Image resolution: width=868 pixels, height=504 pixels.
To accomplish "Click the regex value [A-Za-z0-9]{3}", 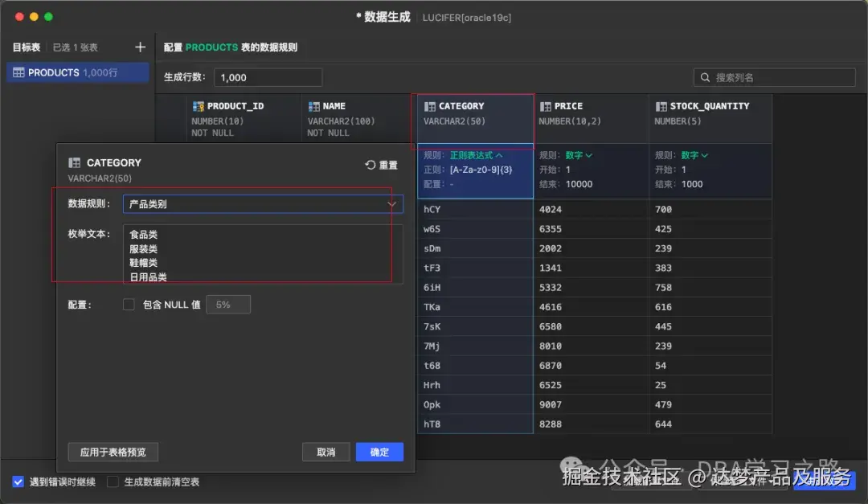I will tap(481, 170).
